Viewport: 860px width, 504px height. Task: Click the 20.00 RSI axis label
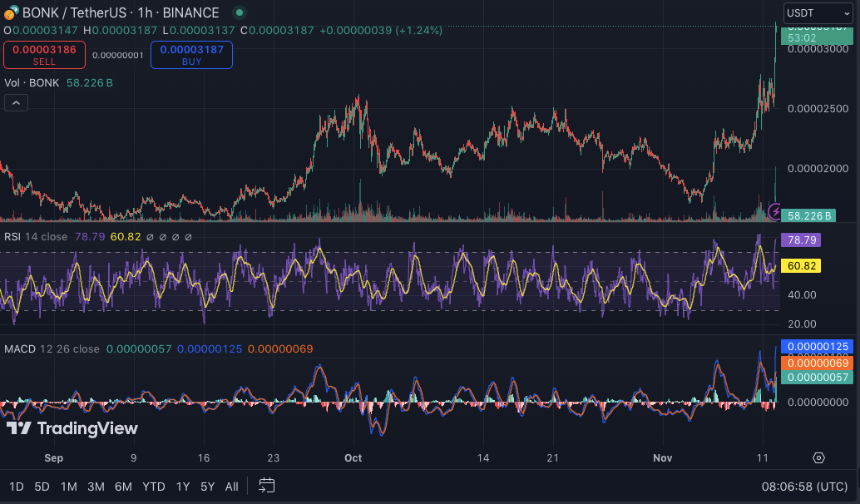point(802,324)
